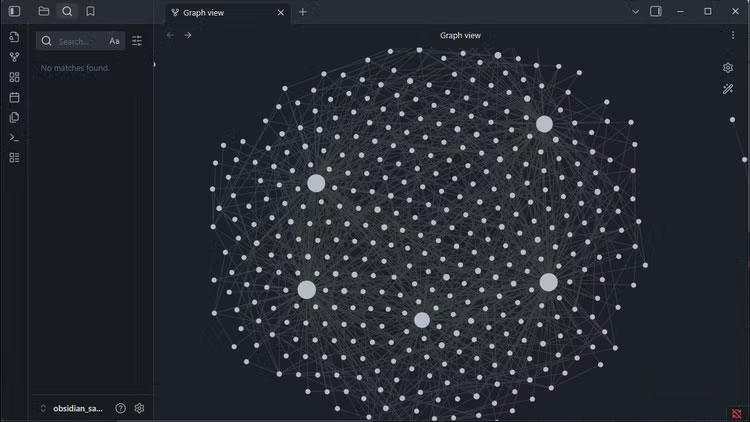Navigate forward with right arrow
This screenshot has height=422, width=750.
point(188,35)
